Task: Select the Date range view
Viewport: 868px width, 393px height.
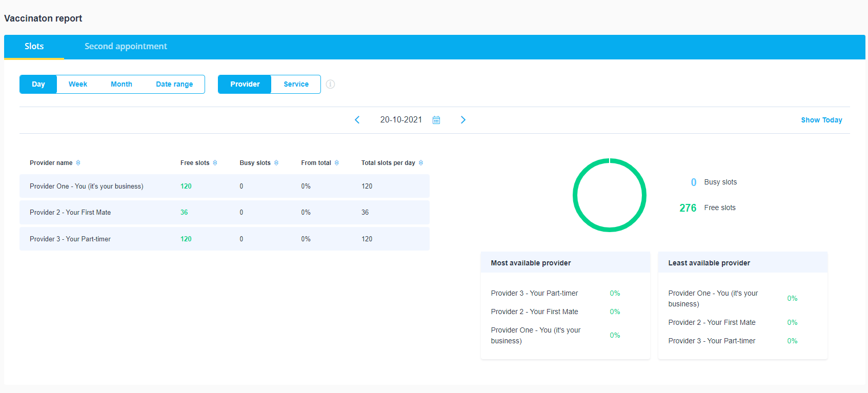Action: 174,85
